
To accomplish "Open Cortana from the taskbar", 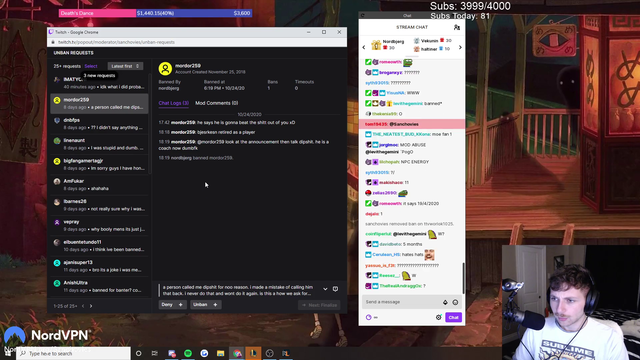I will (139, 353).
